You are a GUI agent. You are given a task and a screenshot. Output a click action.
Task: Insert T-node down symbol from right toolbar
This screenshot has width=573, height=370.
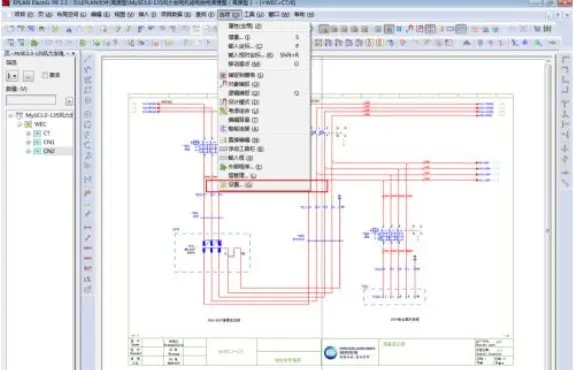pos(565,104)
